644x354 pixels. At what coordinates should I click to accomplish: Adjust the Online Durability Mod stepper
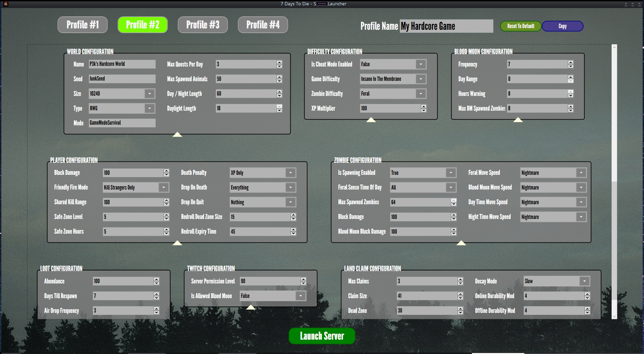point(588,296)
